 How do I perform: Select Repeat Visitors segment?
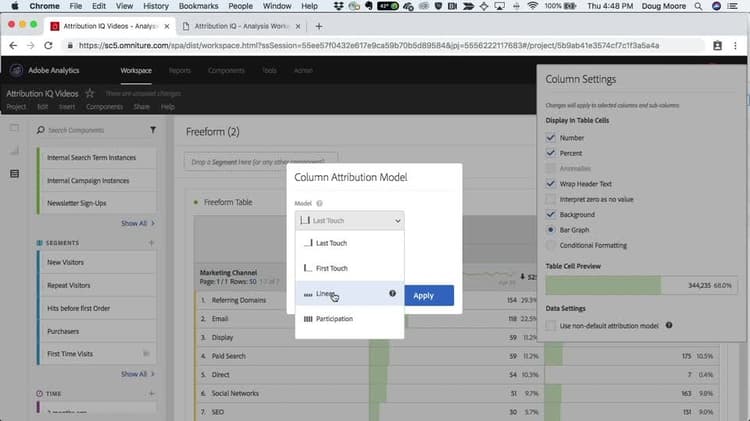tap(97, 285)
